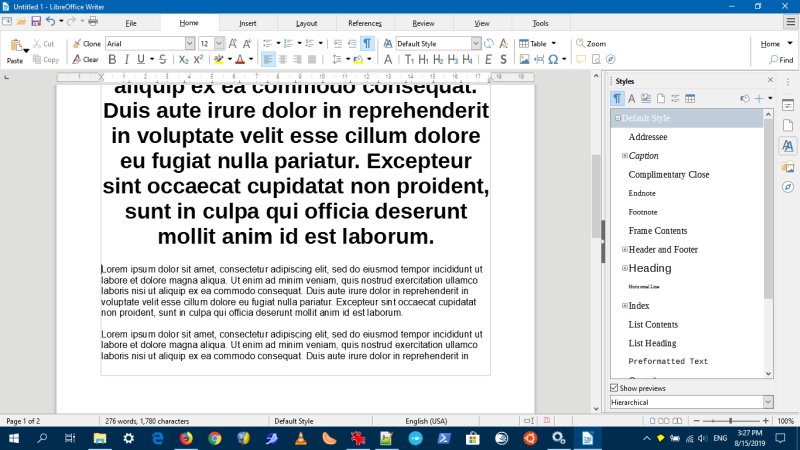Image resolution: width=800 pixels, height=450 pixels.
Task: Toggle formatting marks pilcrow button
Action: tap(367, 44)
